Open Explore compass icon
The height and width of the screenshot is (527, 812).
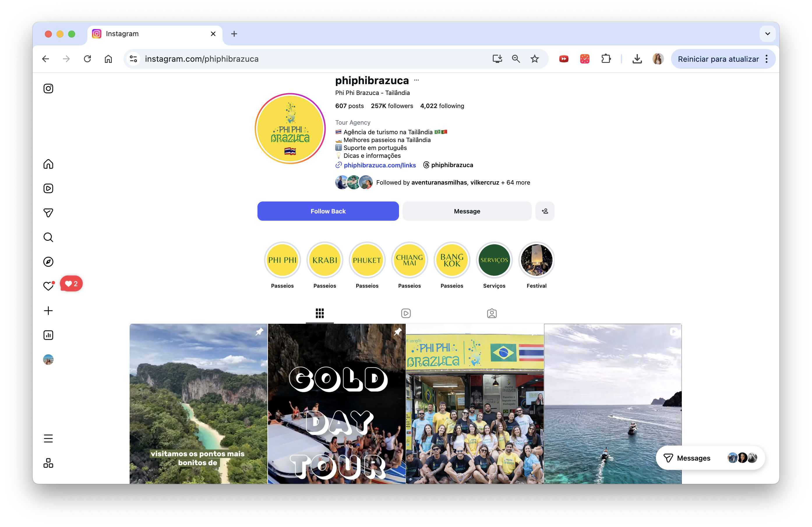tap(48, 262)
